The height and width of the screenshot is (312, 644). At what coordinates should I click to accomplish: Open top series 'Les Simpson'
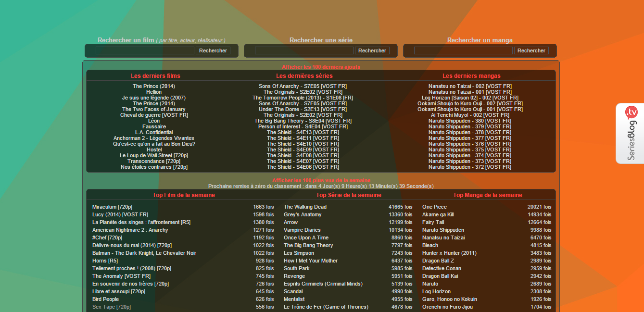(x=299, y=253)
